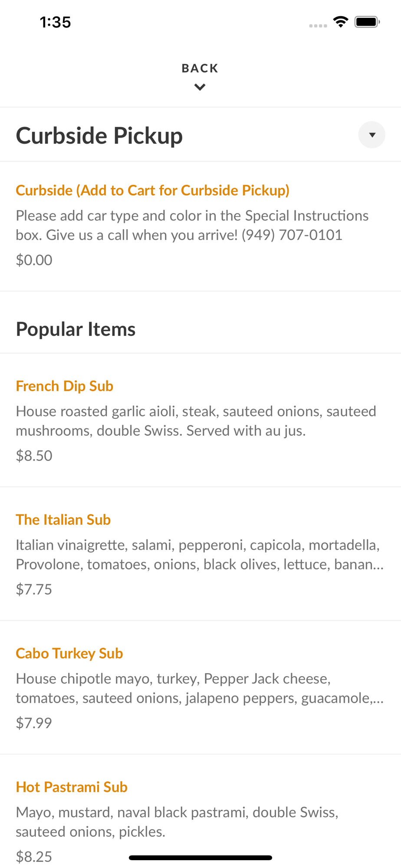Tap the truncated Cabo Turkey Sub description
The height and width of the screenshot is (868, 401).
200,688
